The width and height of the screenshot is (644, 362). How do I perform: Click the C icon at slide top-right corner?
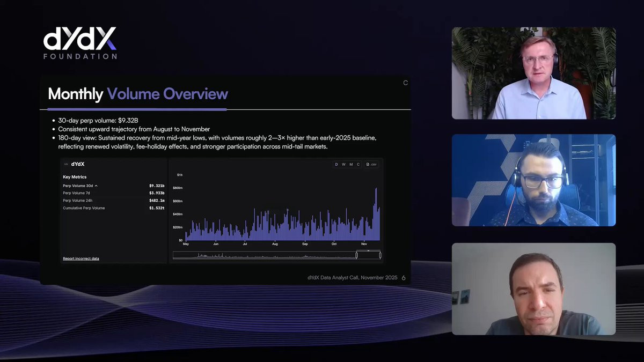coord(406,83)
